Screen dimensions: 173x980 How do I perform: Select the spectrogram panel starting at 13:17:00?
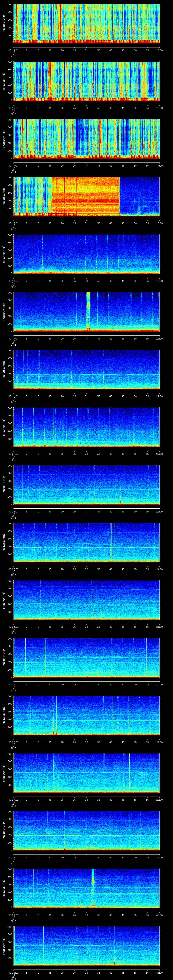click(x=87, y=197)
